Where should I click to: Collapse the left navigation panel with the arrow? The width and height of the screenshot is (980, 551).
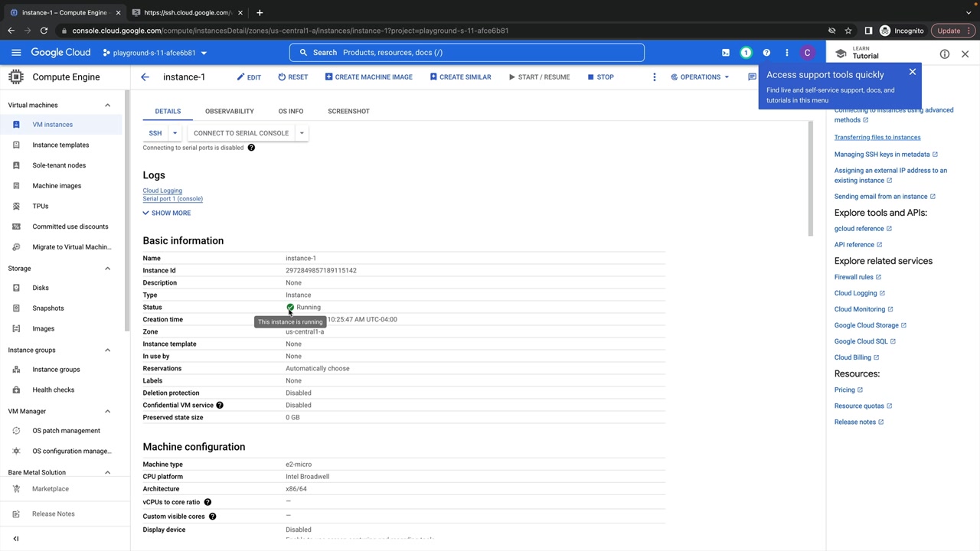(16, 539)
